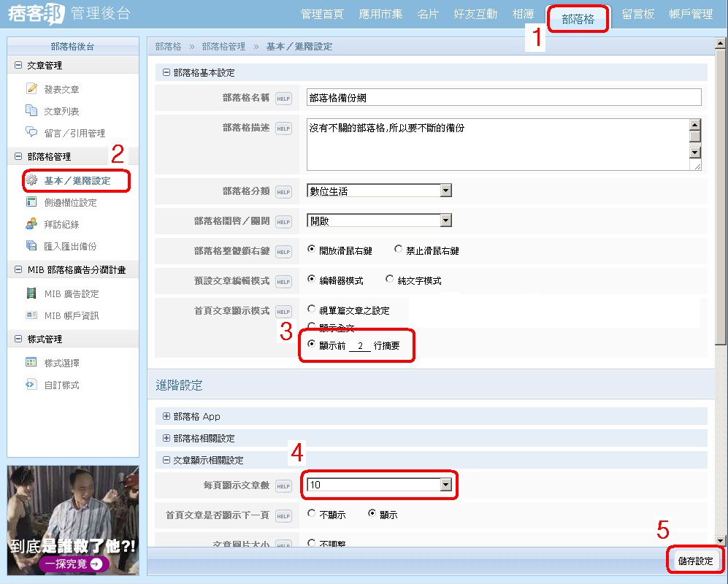
Task: Choose 編輯器模式 radio option
Action: tap(312, 279)
